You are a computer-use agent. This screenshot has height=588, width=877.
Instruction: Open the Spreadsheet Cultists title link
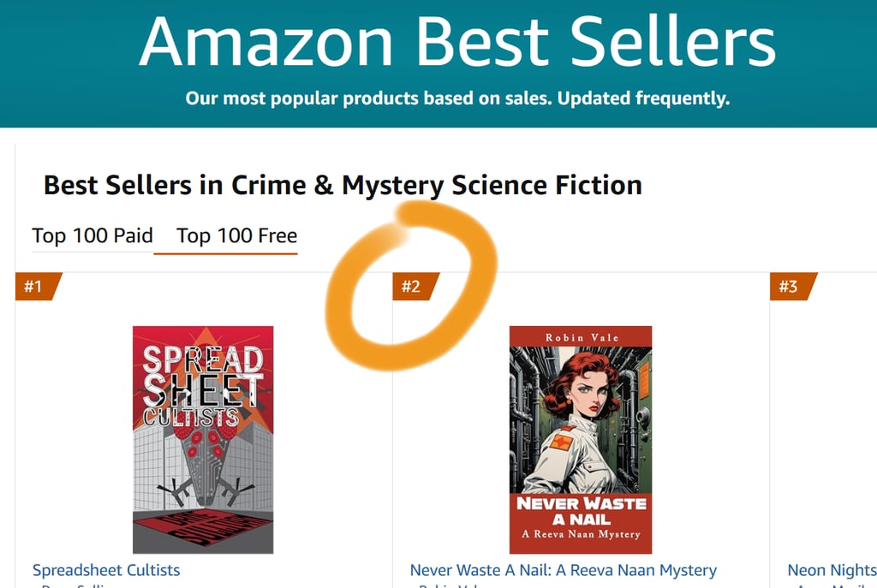click(x=106, y=570)
